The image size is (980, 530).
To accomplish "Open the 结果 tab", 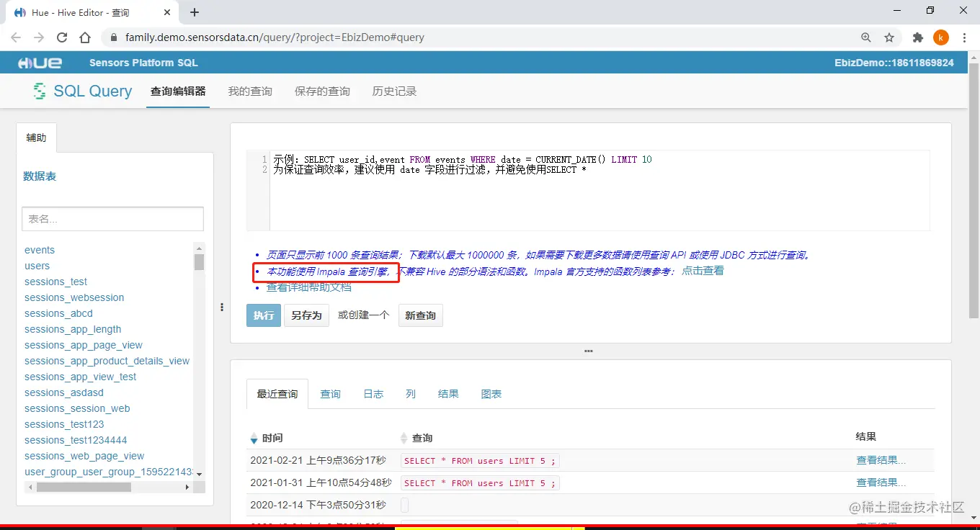I will tap(448, 394).
